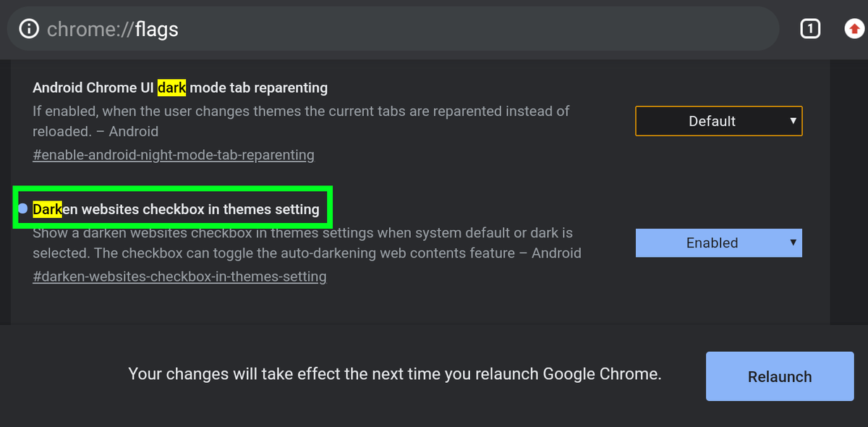868x427 pixels.
Task: Click the Default text inside the dropdown box
Action: coord(711,121)
